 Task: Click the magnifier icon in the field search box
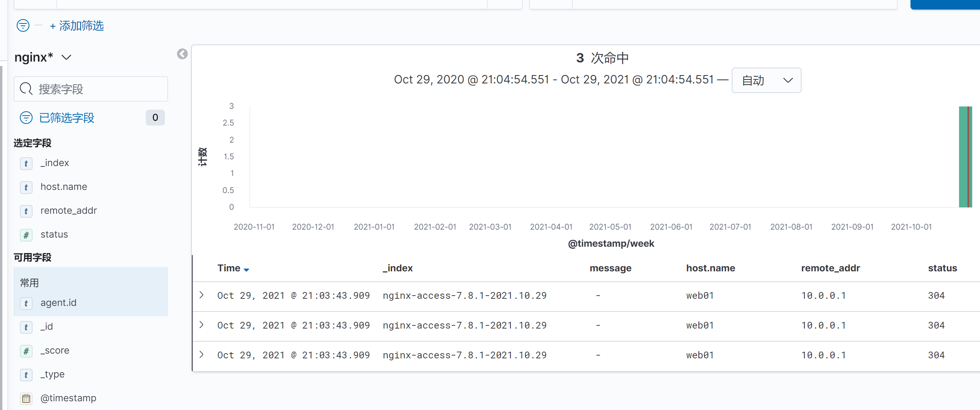coord(26,89)
